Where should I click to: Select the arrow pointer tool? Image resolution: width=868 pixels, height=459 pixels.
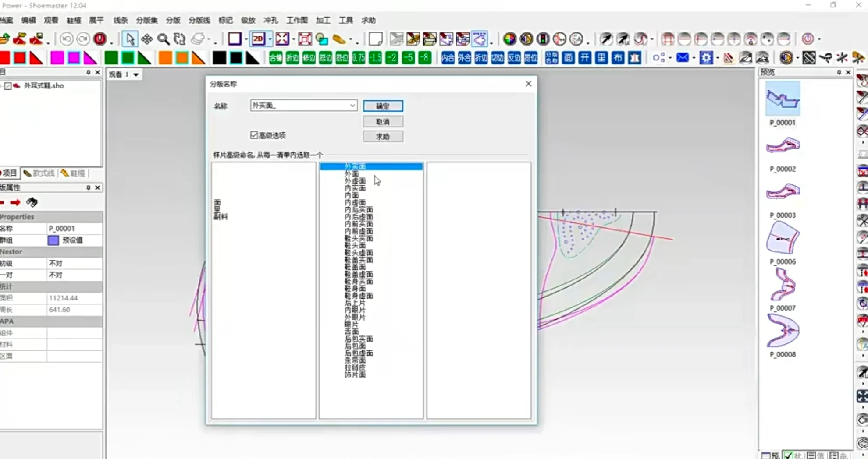pos(130,39)
